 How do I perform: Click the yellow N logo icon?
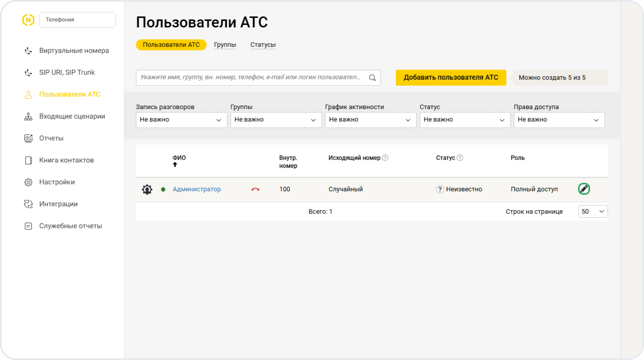click(28, 20)
